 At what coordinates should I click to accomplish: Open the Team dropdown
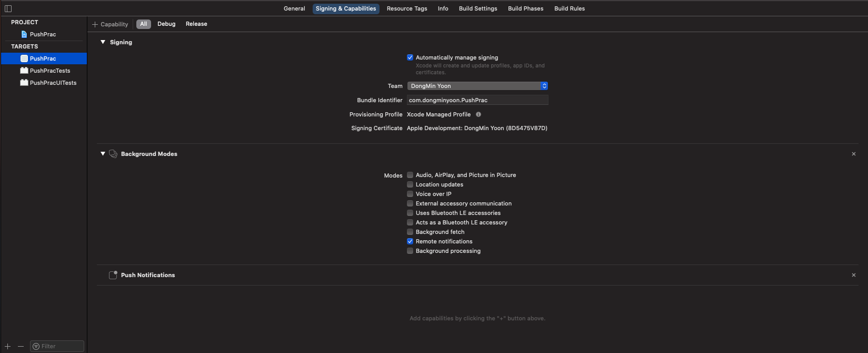pyautogui.click(x=477, y=86)
